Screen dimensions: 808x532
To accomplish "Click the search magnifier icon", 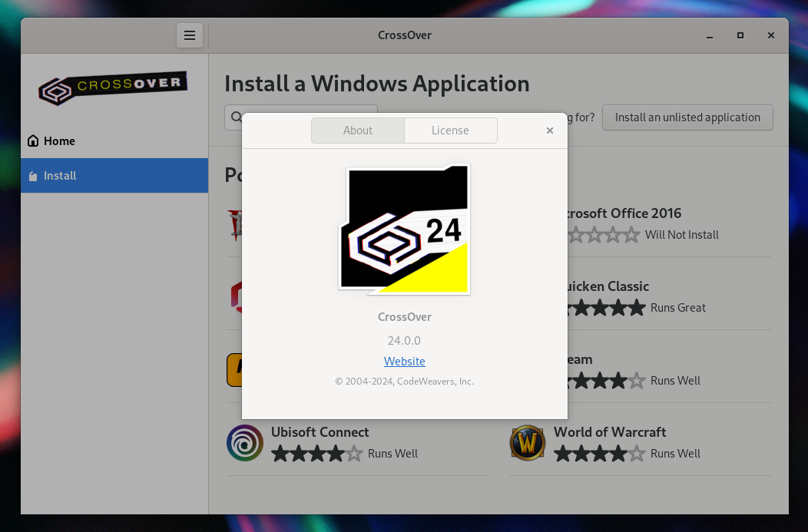I will coord(236,117).
